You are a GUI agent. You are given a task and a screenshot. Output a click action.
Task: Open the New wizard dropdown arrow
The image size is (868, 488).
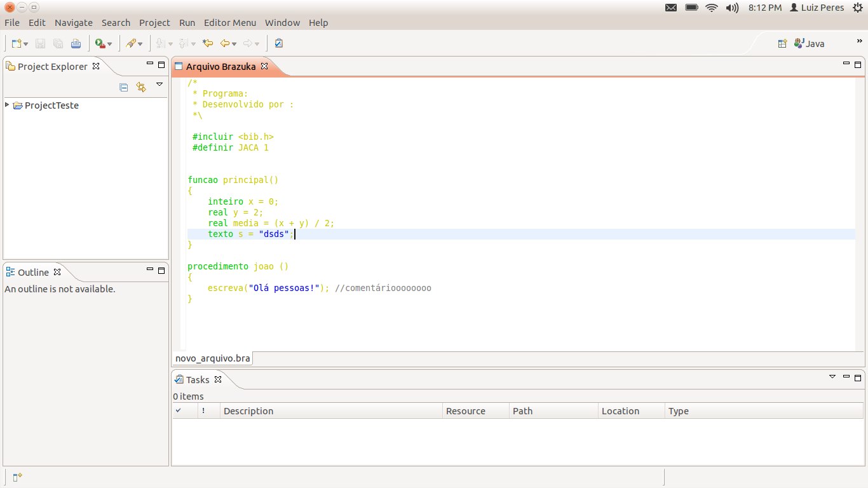coord(26,44)
